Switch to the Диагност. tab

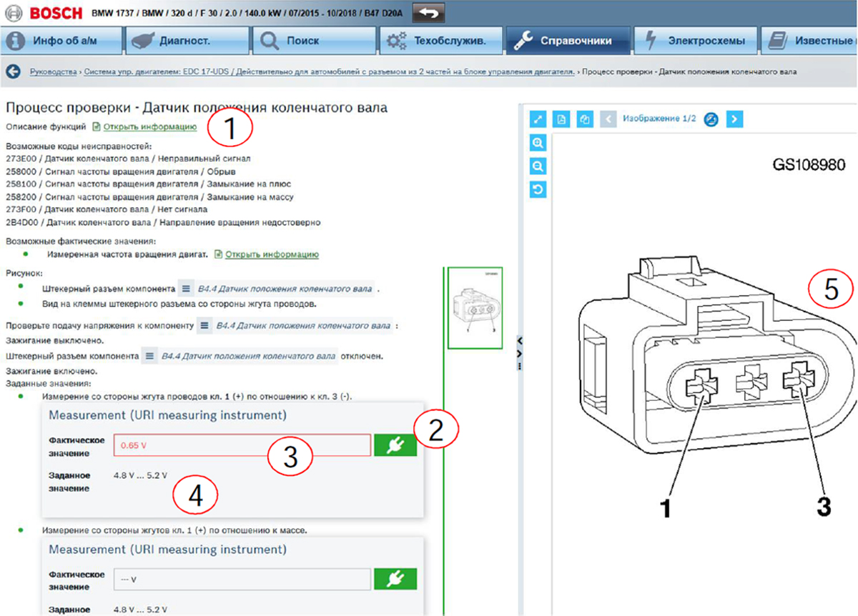click(x=187, y=41)
